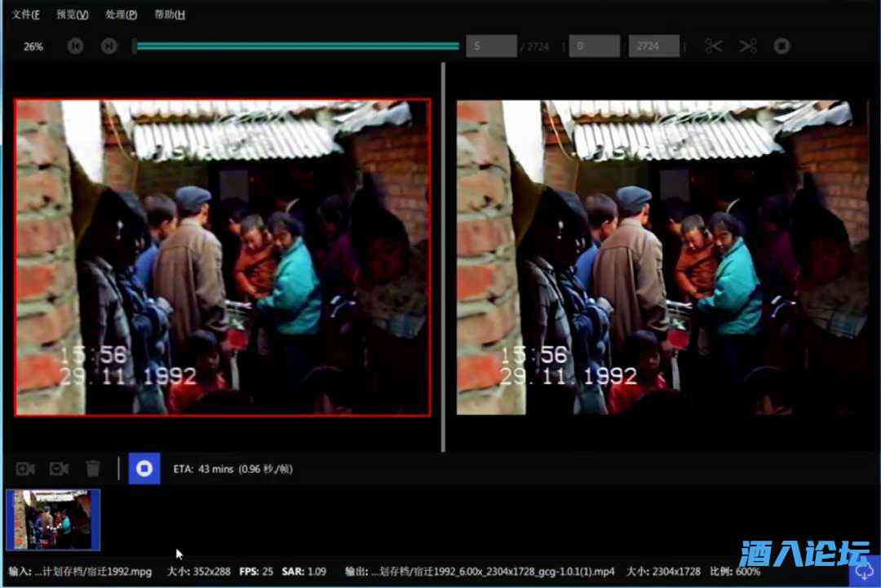This screenshot has height=588, width=881.
Task: Click the round stop icon in top toolbar
Action: point(781,46)
